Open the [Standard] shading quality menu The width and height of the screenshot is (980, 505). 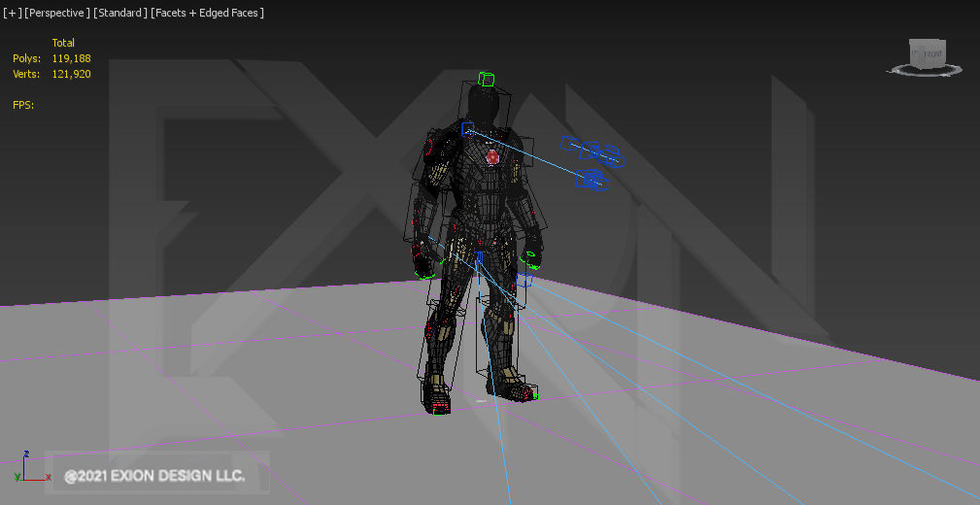(120, 13)
